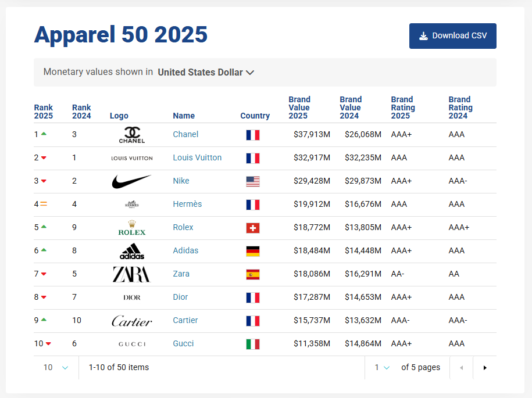Go to the next page arrow
Image resolution: width=532 pixels, height=398 pixels.
[485, 368]
